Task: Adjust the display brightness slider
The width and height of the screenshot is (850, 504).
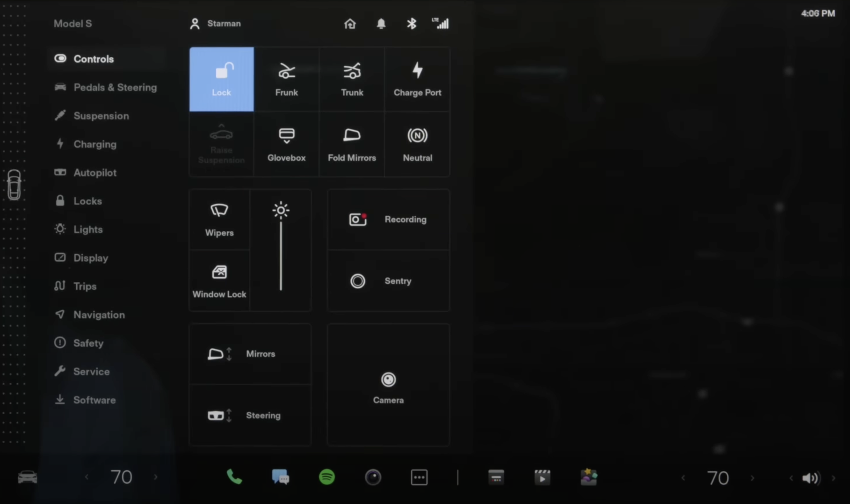Action: point(281,250)
